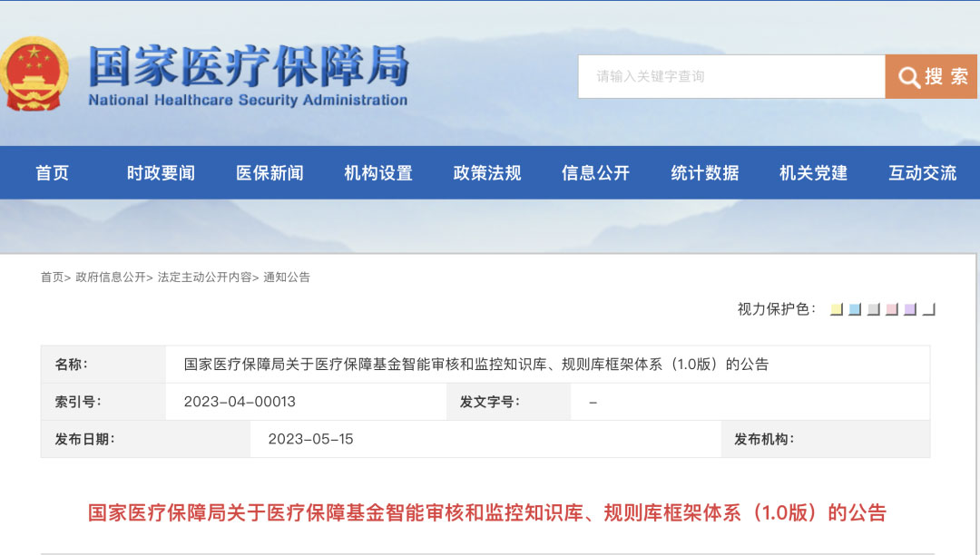Click the national emblem logo
Screen dimensions: 980x555
32,75
